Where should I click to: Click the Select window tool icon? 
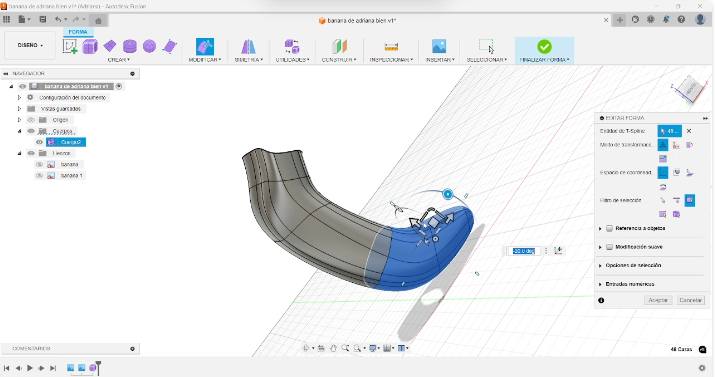(486, 46)
